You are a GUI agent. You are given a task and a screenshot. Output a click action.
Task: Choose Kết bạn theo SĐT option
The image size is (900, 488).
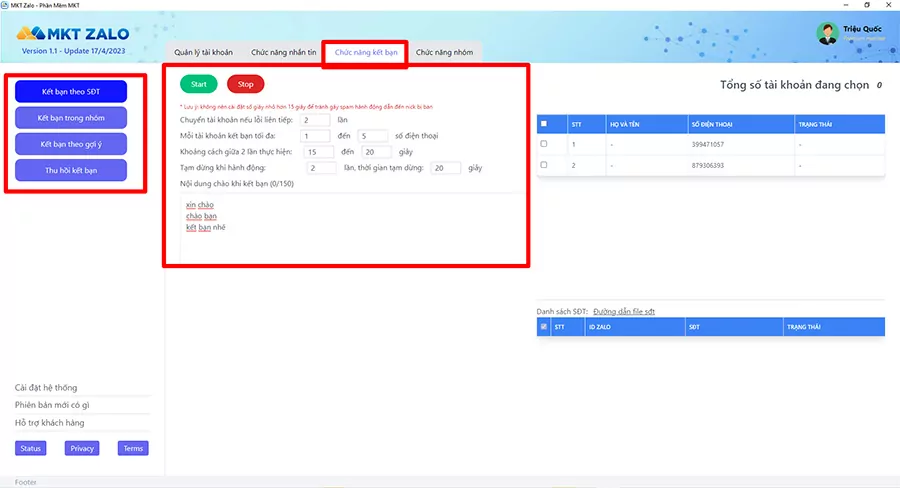71,91
